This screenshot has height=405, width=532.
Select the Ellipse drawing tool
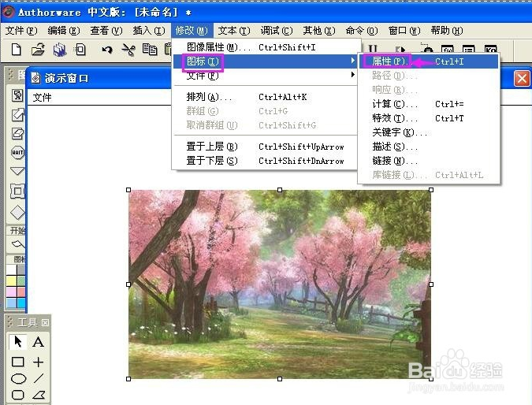tap(18, 378)
